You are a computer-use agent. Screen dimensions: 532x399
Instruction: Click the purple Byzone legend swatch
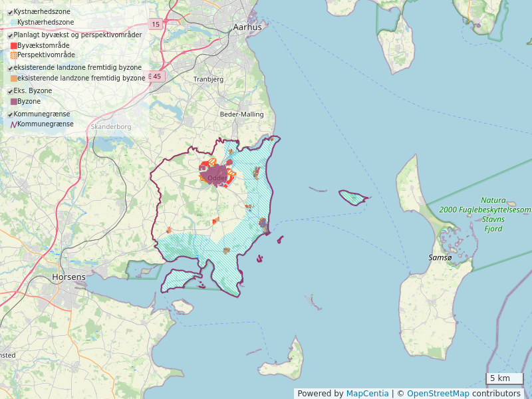[13, 102]
